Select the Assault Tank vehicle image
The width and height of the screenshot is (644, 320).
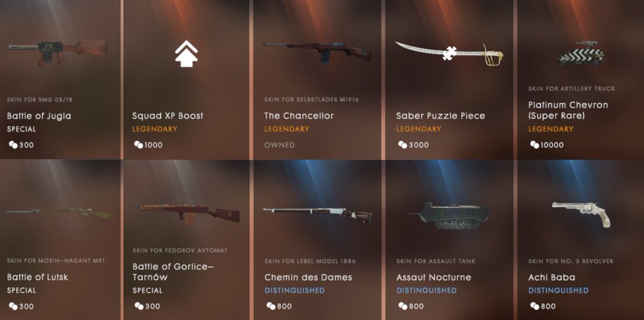point(450,216)
